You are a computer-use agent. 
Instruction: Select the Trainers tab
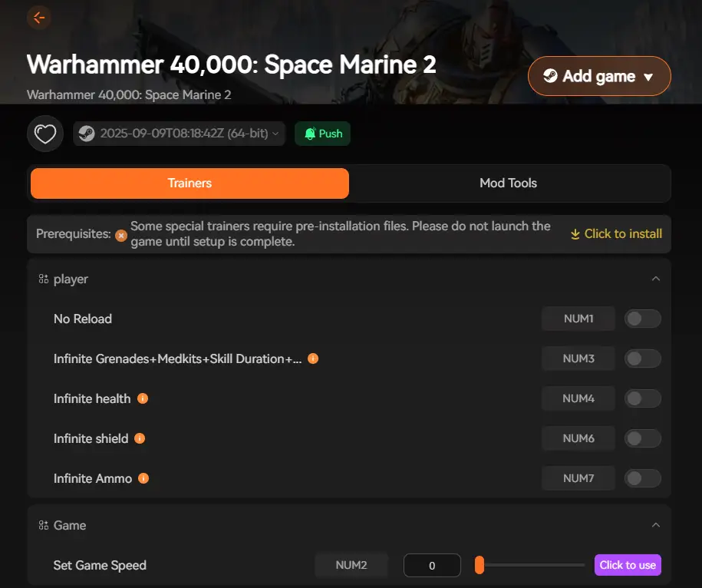click(190, 183)
